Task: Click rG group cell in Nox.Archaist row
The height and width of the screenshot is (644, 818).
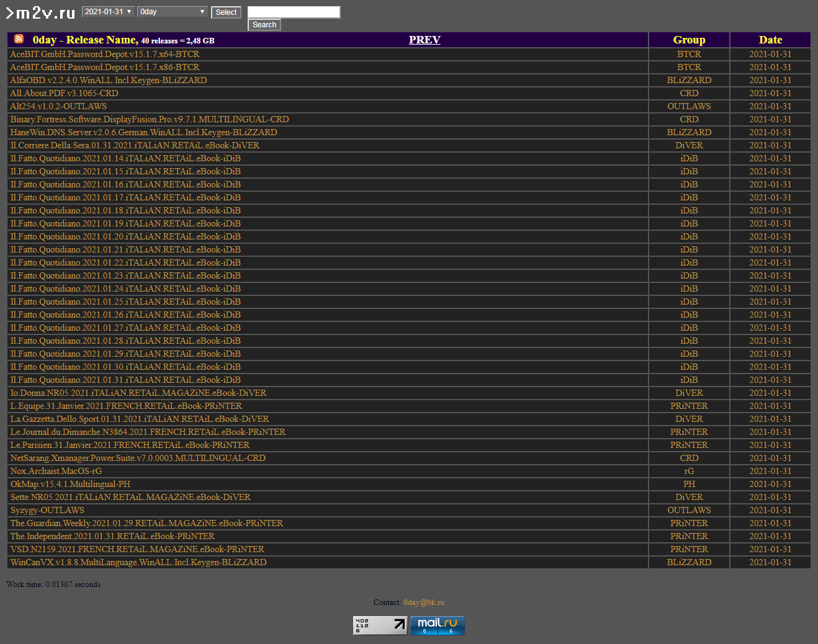Action: (x=689, y=471)
